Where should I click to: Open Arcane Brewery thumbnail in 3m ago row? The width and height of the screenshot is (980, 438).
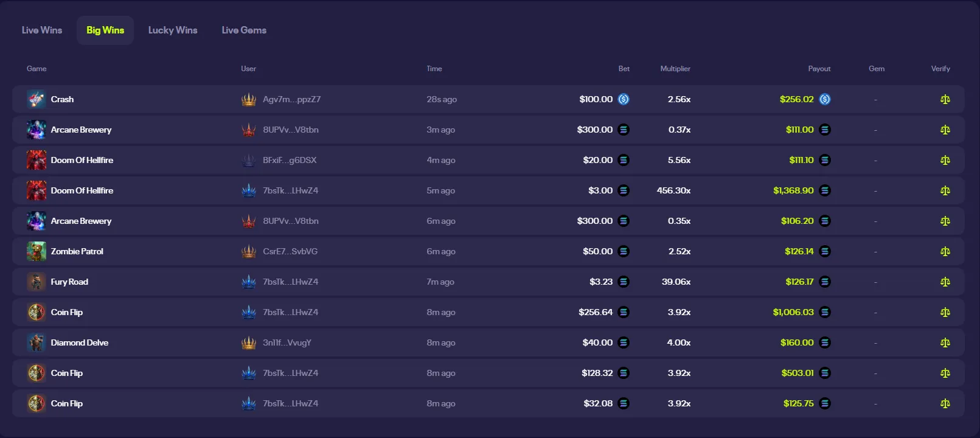(36, 130)
